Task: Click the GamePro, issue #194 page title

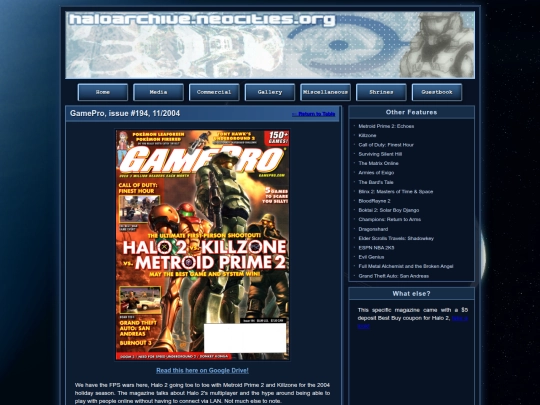Action: [125, 113]
